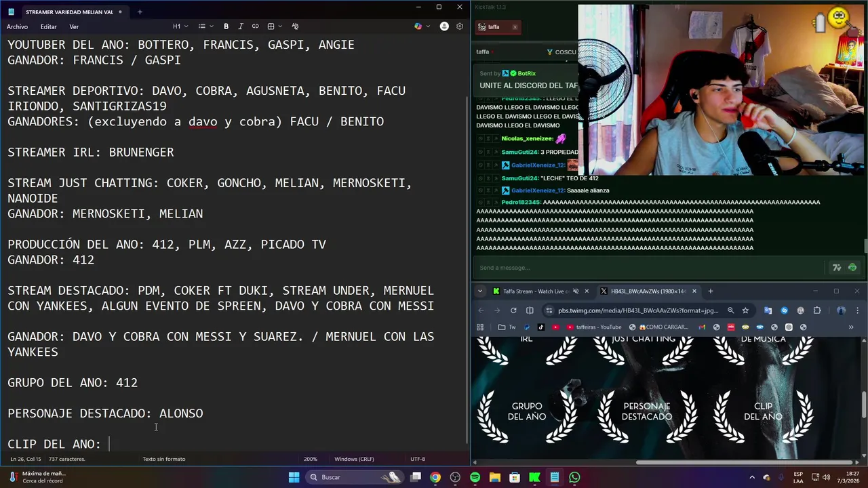Clear formatting icon in Notepad toolbar
The height and width of the screenshot is (488, 868).
(295, 26)
